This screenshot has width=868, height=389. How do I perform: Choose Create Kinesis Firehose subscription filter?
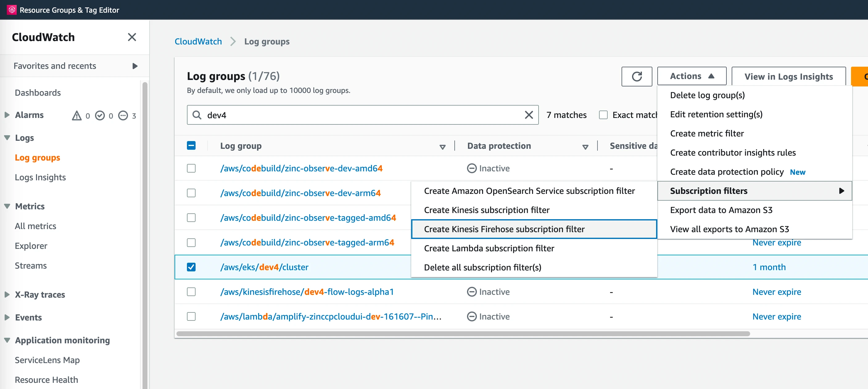click(x=504, y=229)
